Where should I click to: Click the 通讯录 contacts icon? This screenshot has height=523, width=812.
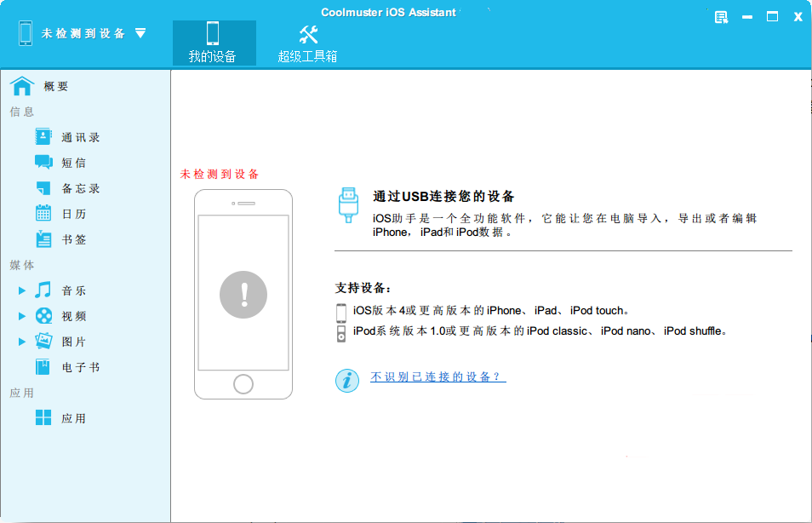pyautogui.click(x=43, y=137)
